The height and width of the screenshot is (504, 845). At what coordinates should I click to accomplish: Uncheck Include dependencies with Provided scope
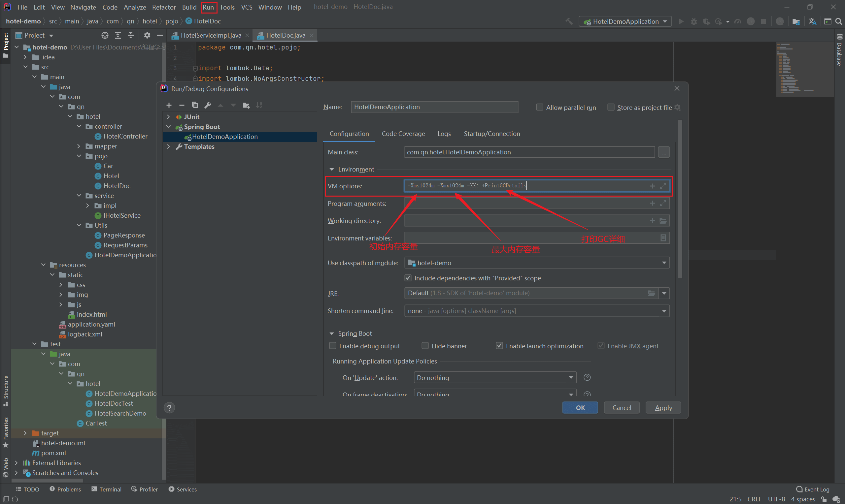(x=408, y=278)
